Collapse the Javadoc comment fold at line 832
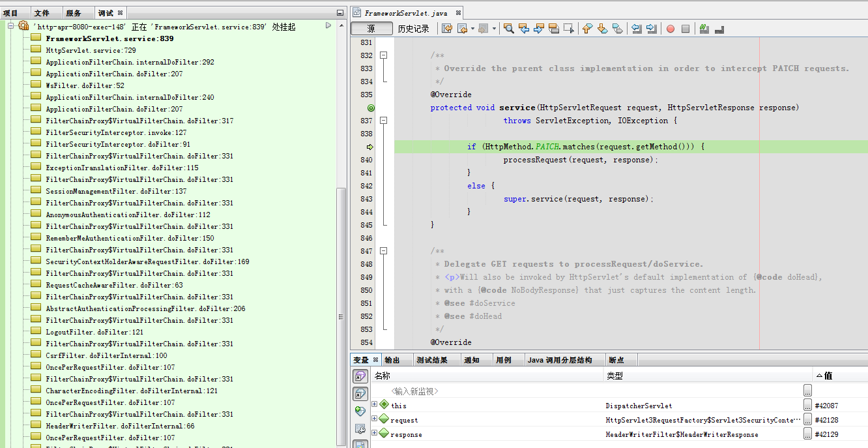 pos(384,55)
